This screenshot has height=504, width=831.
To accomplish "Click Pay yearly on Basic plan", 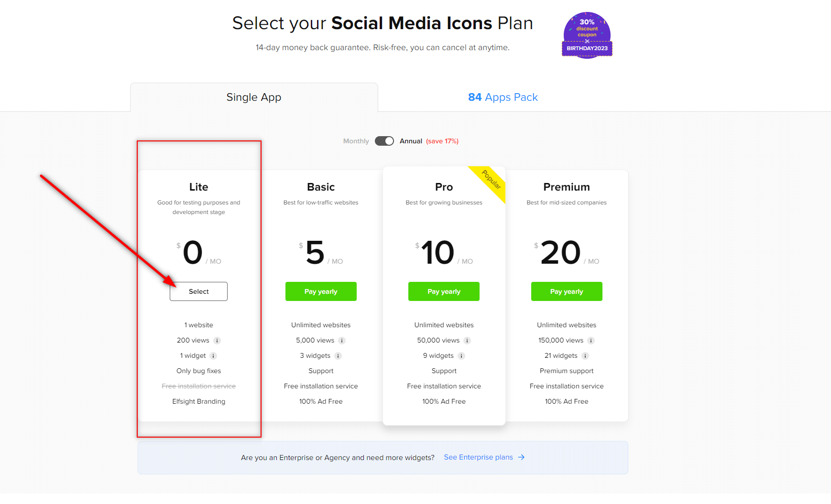I will [x=321, y=291].
